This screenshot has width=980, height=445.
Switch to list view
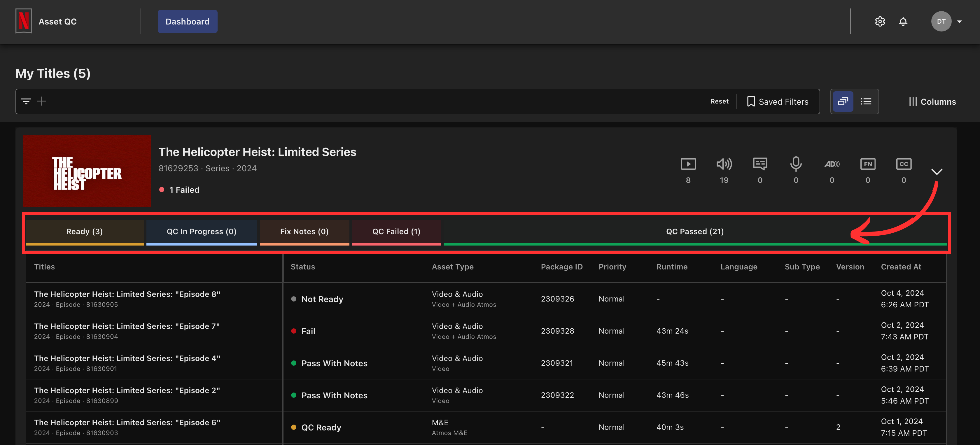866,101
